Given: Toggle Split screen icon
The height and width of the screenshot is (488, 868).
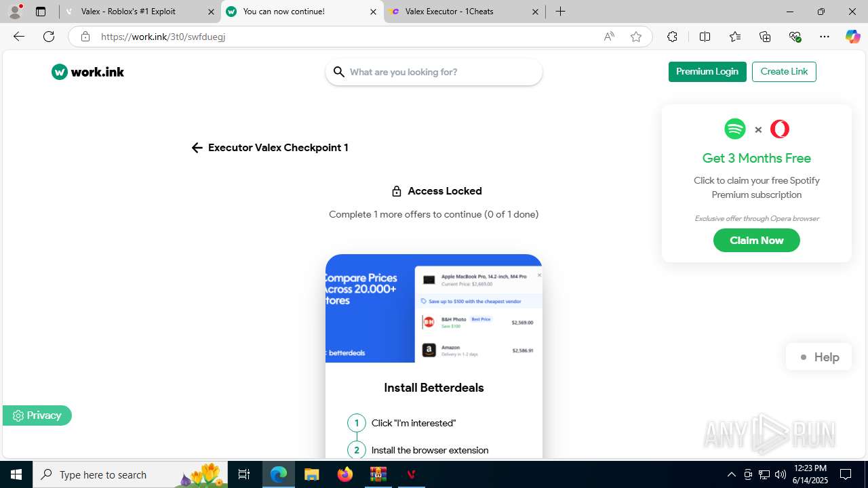Looking at the screenshot, I should tap(705, 37).
